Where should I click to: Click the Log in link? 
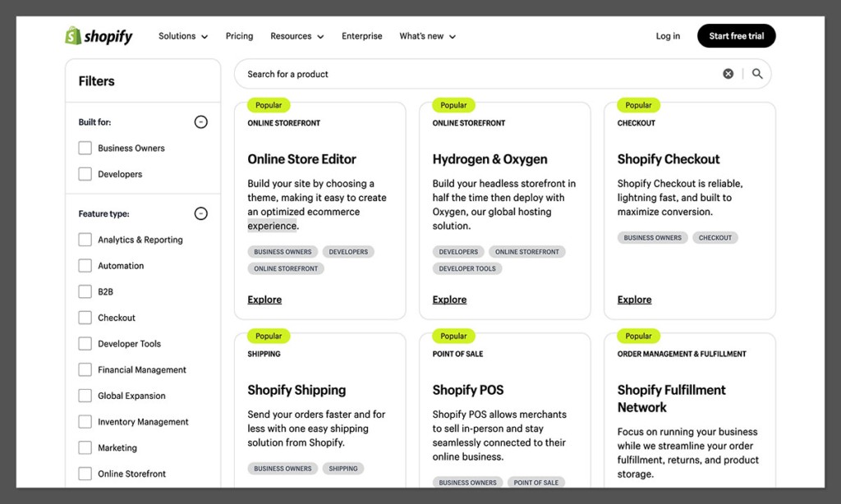[668, 35]
